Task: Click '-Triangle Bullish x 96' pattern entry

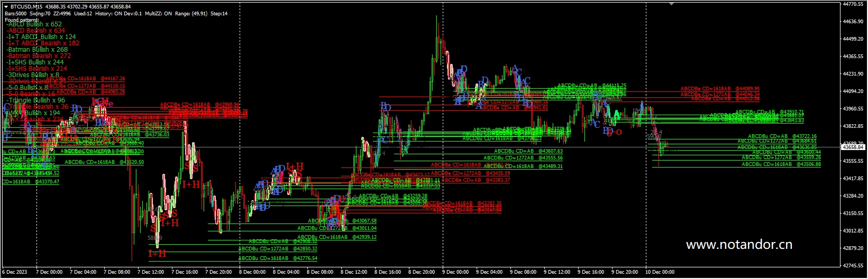Action: coord(36,100)
